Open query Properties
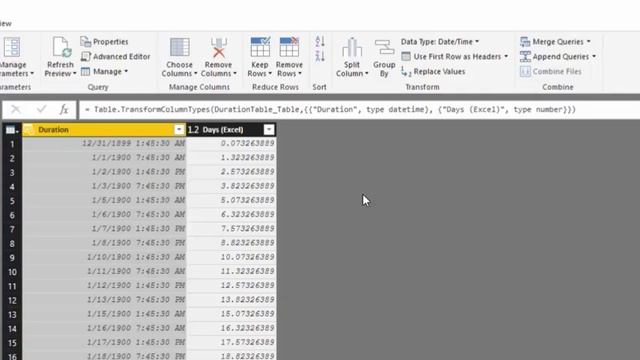The image size is (640, 360). [104, 42]
